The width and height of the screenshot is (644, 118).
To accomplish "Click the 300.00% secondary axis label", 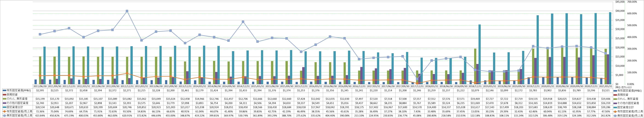I will pos(632,49).
